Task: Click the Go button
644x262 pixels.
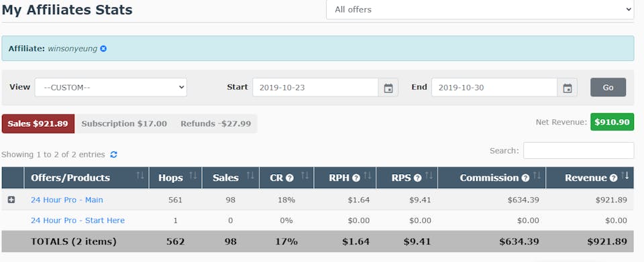Action: 608,87
